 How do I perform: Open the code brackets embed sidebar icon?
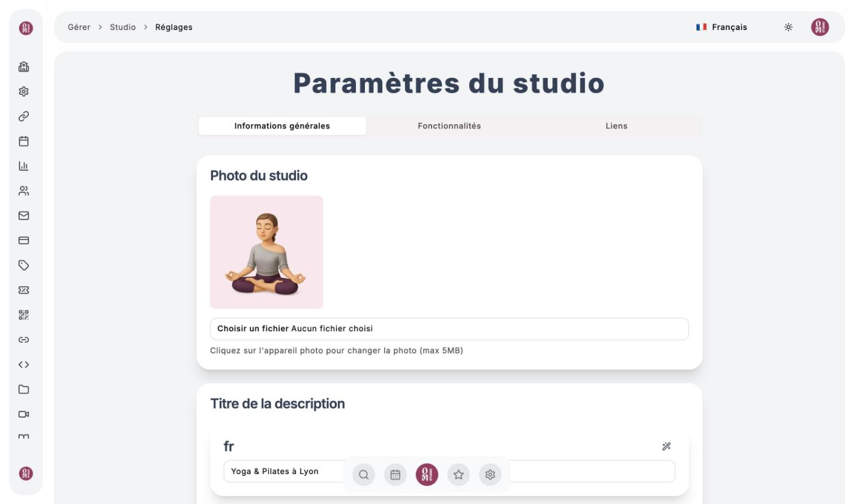pyautogui.click(x=24, y=365)
